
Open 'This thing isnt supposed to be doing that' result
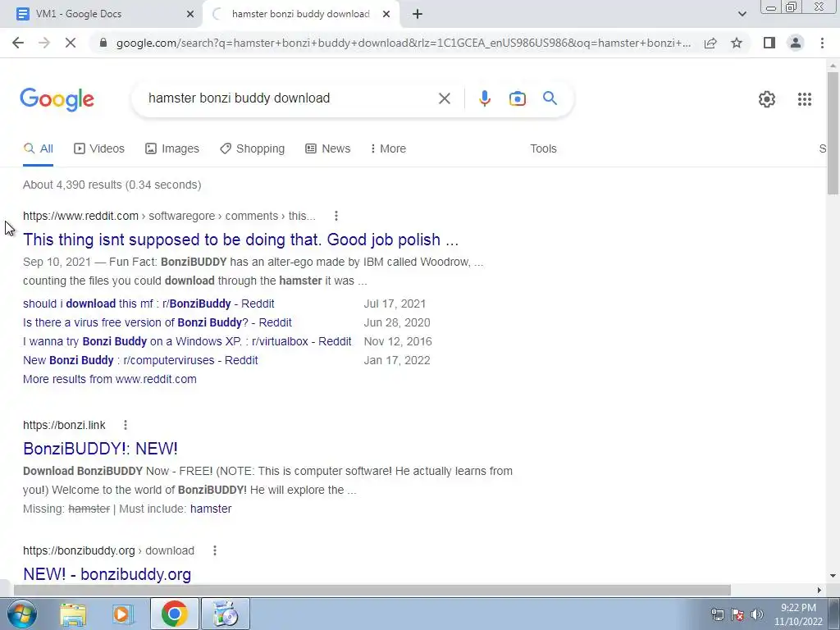(240, 240)
